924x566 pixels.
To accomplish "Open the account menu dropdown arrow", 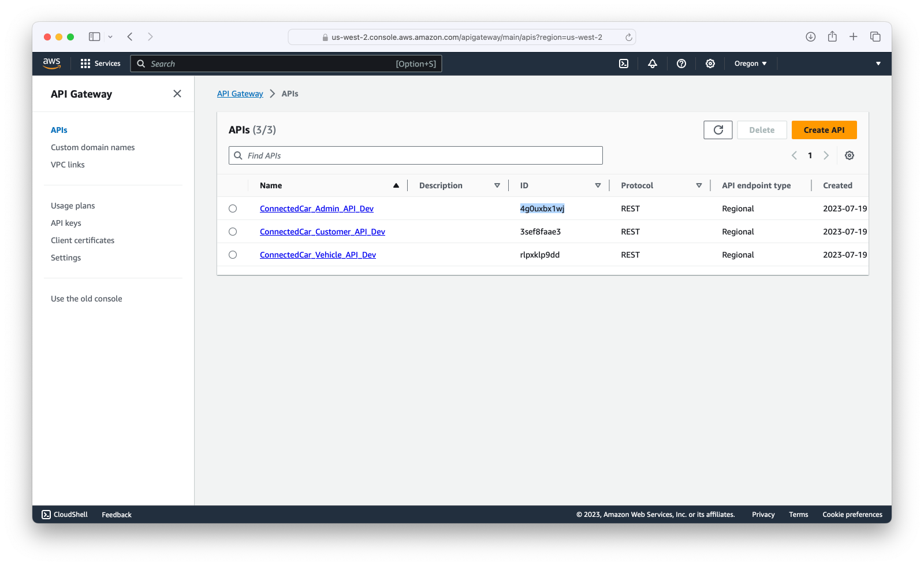I will click(x=878, y=64).
